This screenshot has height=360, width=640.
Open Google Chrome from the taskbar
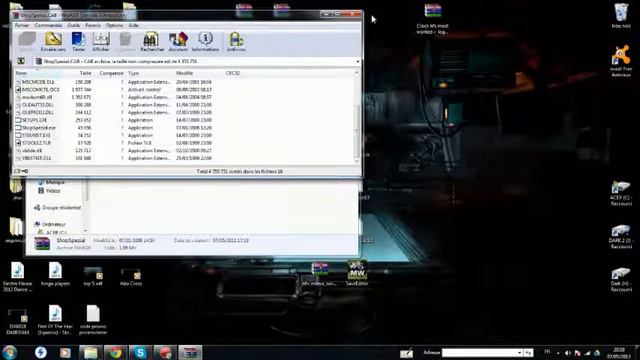click(116, 352)
